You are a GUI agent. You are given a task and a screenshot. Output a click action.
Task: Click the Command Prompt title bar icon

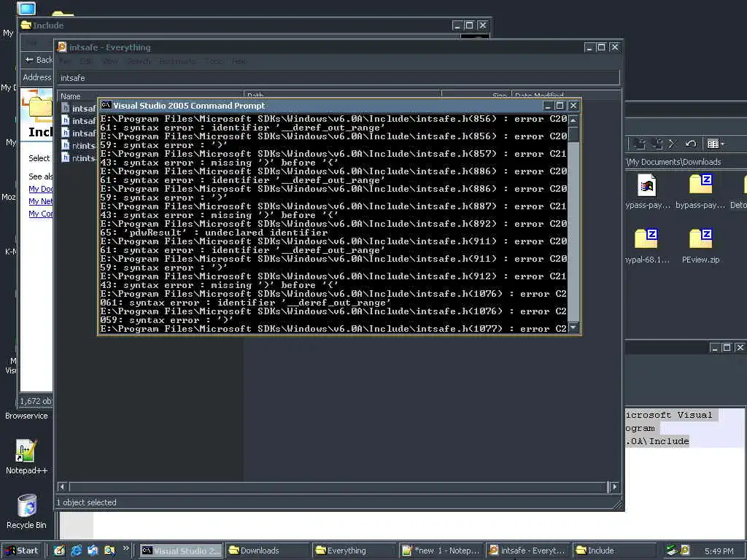tap(106, 105)
